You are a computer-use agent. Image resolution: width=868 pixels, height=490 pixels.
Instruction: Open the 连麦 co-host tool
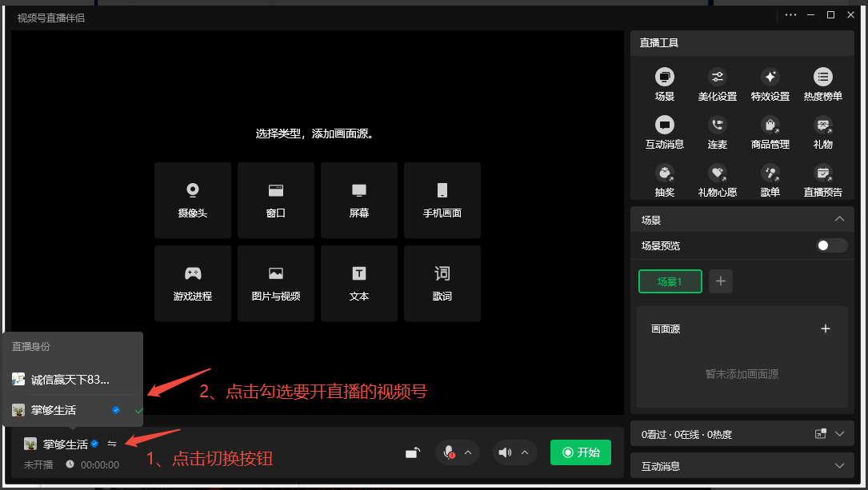pos(717,133)
